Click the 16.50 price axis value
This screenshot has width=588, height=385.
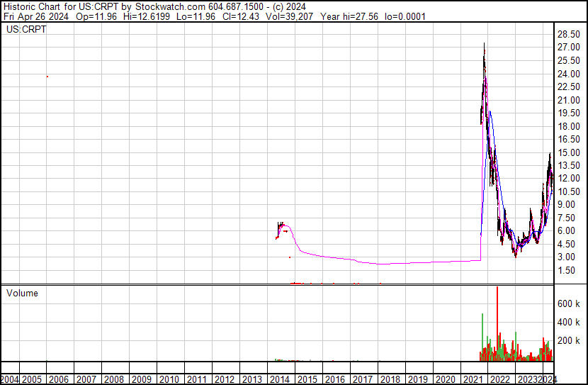[569, 139]
